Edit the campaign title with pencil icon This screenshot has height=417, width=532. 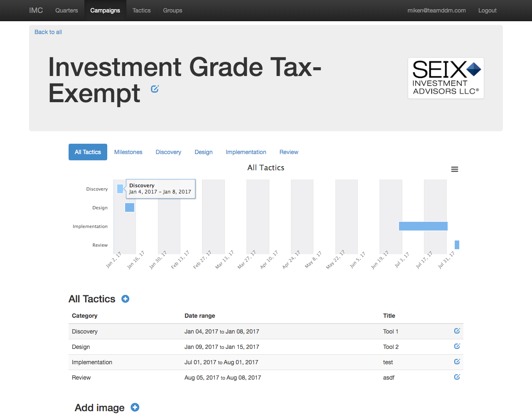point(155,89)
